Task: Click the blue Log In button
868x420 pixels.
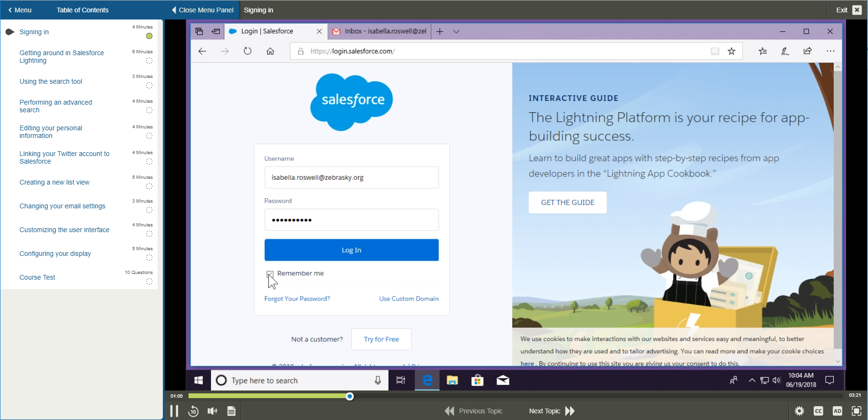Action: point(351,250)
